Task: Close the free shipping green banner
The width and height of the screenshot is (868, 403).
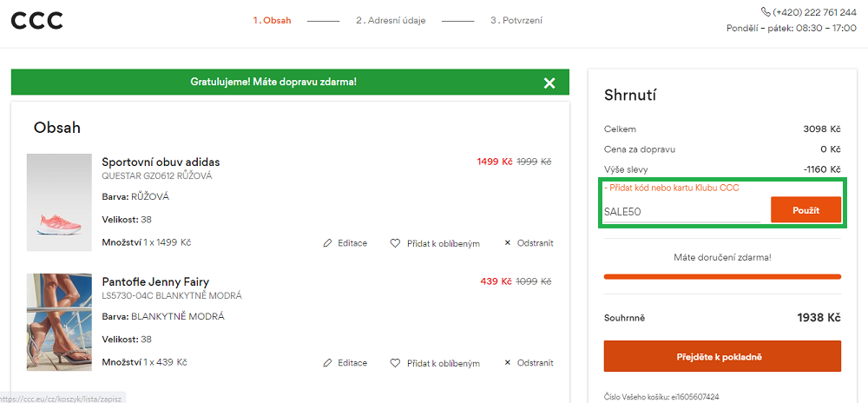Action: [549, 83]
